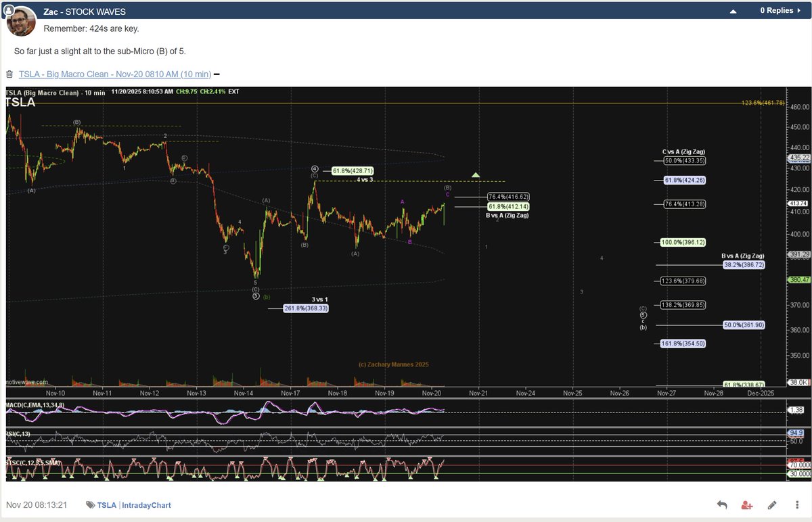The image size is (812, 522).
Task: Click the IntradayChart tag link
Action: pos(146,505)
